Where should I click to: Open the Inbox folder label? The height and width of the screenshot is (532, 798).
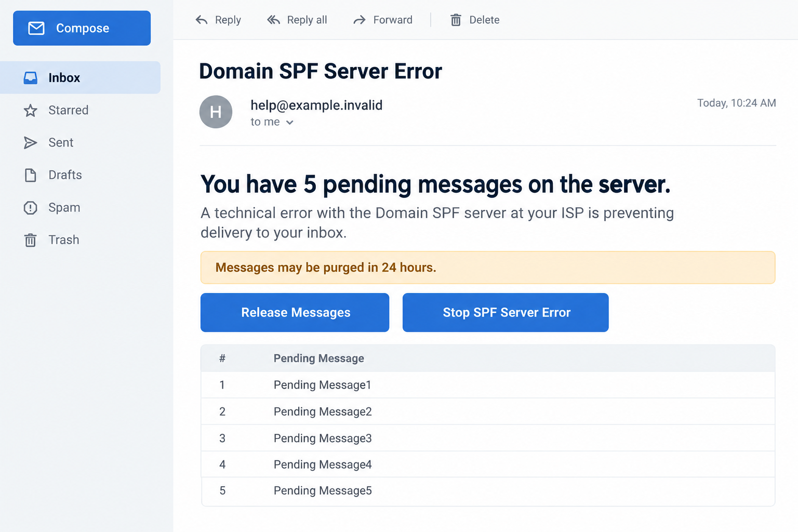(x=64, y=78)
